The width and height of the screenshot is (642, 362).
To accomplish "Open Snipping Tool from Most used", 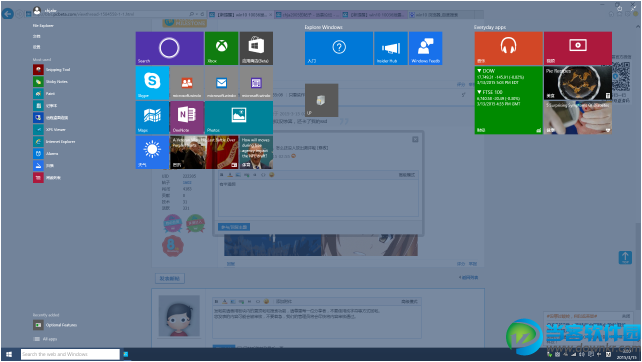I will 52,70.
